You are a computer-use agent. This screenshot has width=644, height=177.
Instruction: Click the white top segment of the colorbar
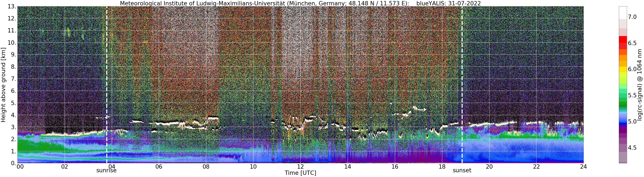tap(623, 12)
